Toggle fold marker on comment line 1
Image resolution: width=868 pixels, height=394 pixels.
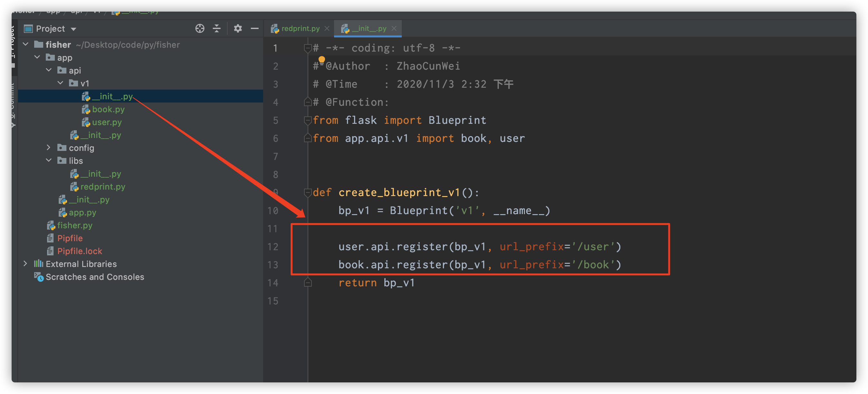307,48
